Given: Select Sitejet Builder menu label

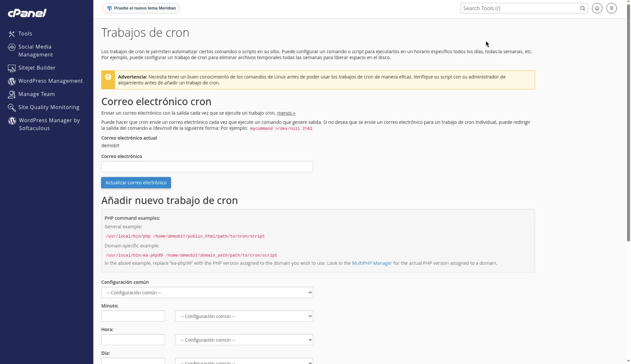Looking at the screenshot, I should 37,68.
